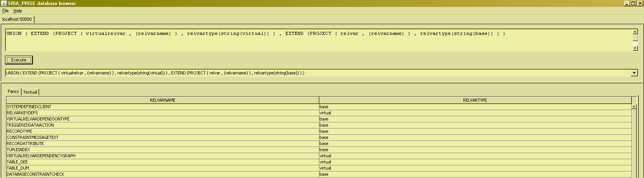Click the Execute button

(x=19, y=60)
